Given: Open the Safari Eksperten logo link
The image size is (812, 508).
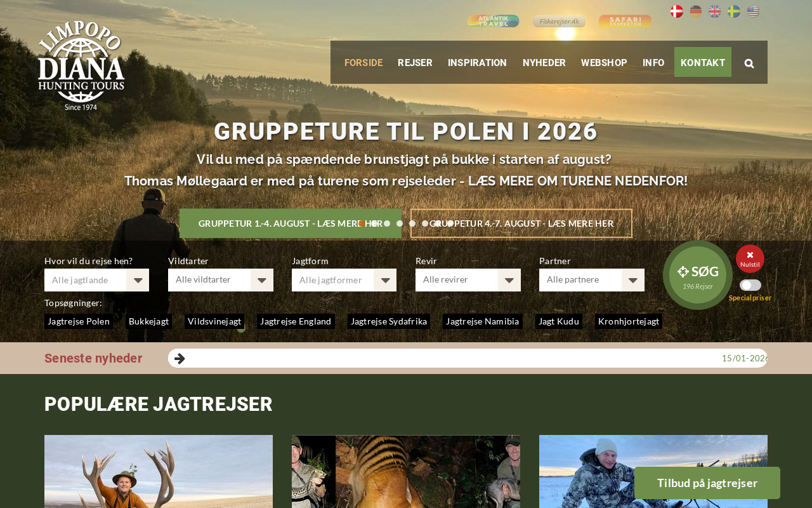Looking at the screenshot, I should (625, 21).
